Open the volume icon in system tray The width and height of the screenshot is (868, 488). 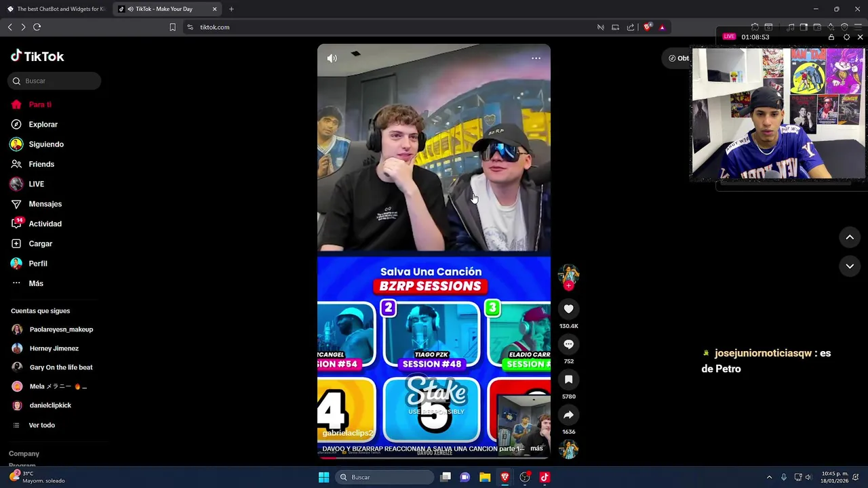(808, 477)
